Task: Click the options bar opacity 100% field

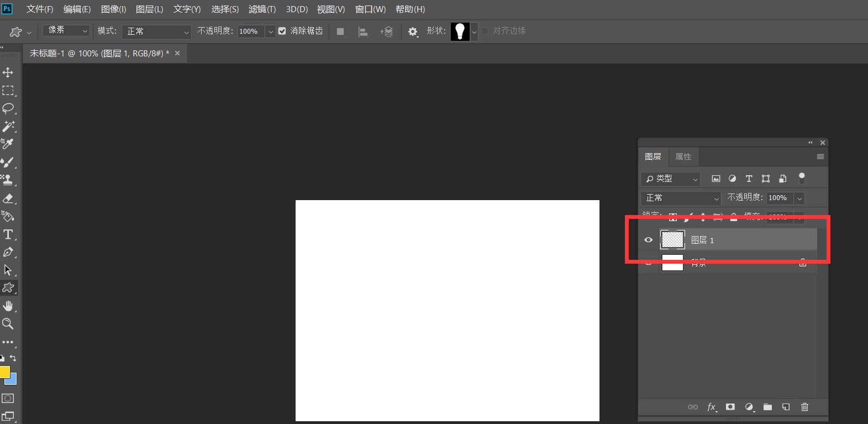Action: [251, 32]
